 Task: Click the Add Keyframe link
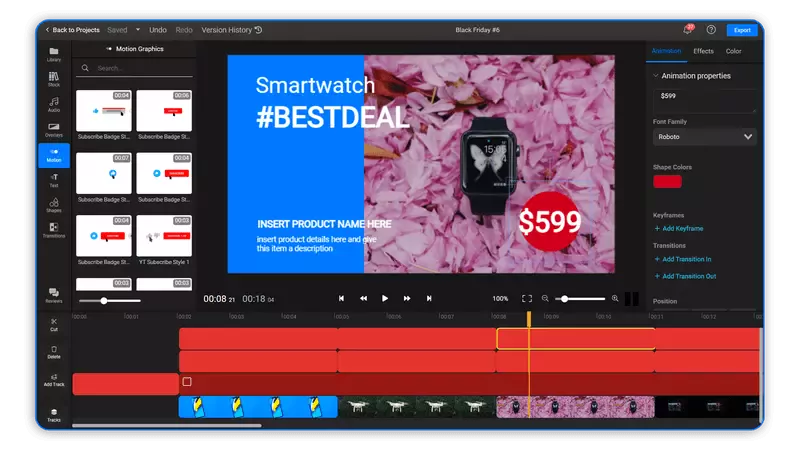pyautogui.click(x=679, y=229)
